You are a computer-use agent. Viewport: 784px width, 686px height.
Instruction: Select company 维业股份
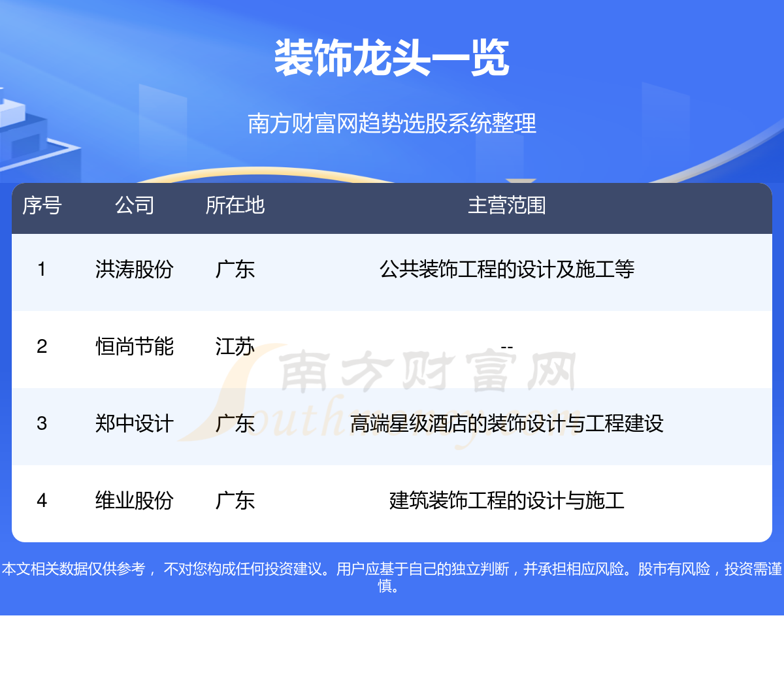point(135,500)
